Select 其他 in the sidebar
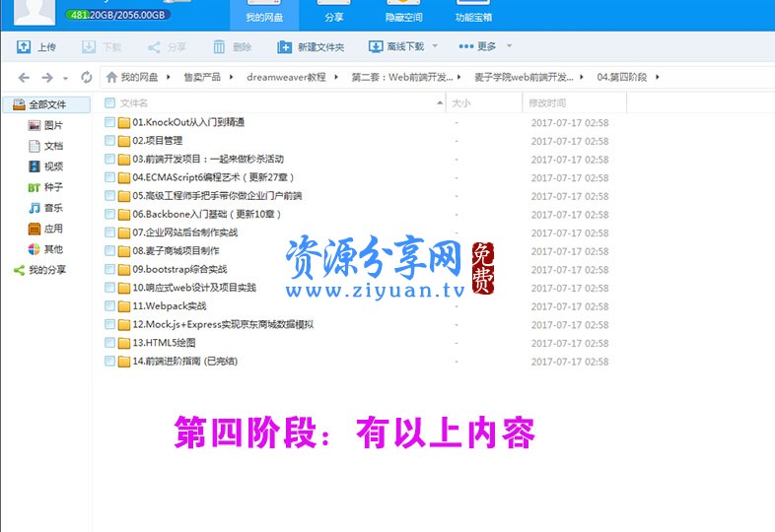Screen dimensions: 775x532 click(45, 249)
